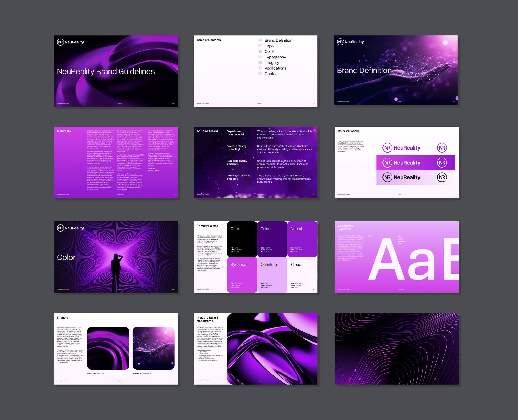
Task: Select the Contact entry in the table of contents
Action: pyautogui.click(x=272, y=74)
